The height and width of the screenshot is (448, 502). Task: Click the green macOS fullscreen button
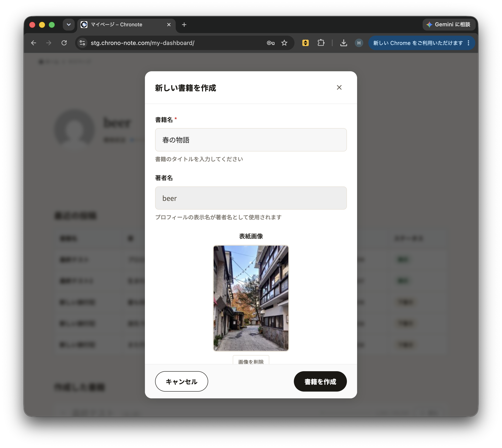[x=52, y=25]
